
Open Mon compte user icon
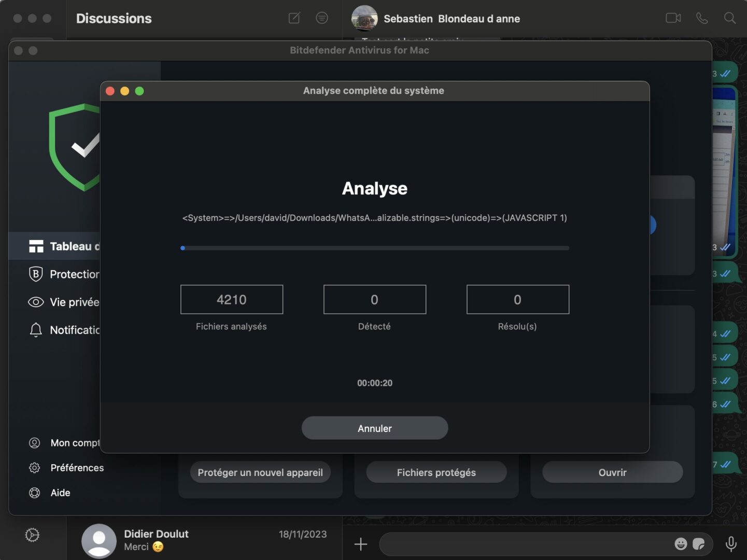[x=34, y=443]
